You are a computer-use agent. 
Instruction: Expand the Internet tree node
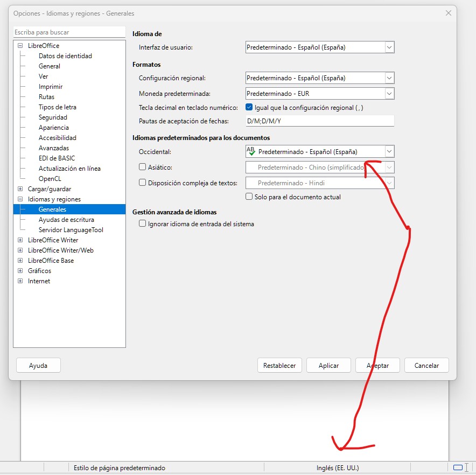[x=20, y=281]
